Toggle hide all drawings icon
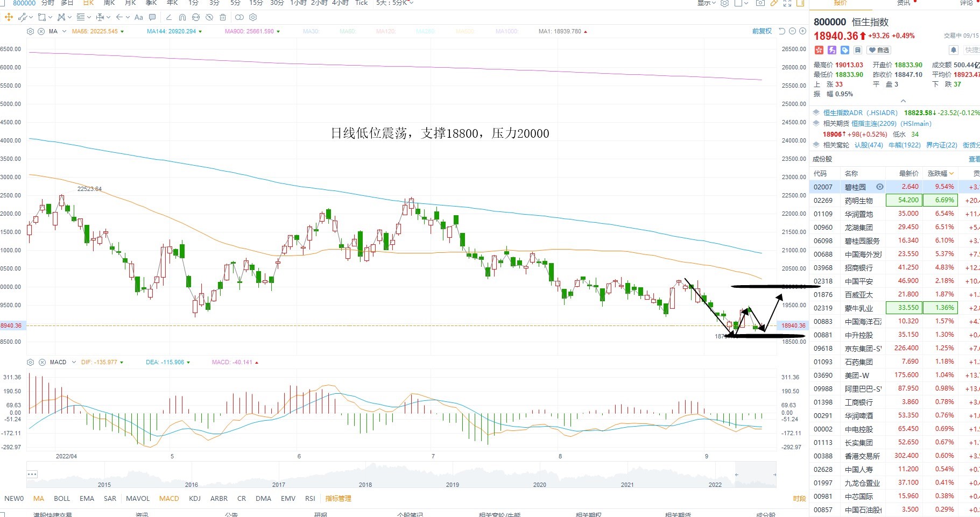The image size is (980, 517). [x=209, y=17]
